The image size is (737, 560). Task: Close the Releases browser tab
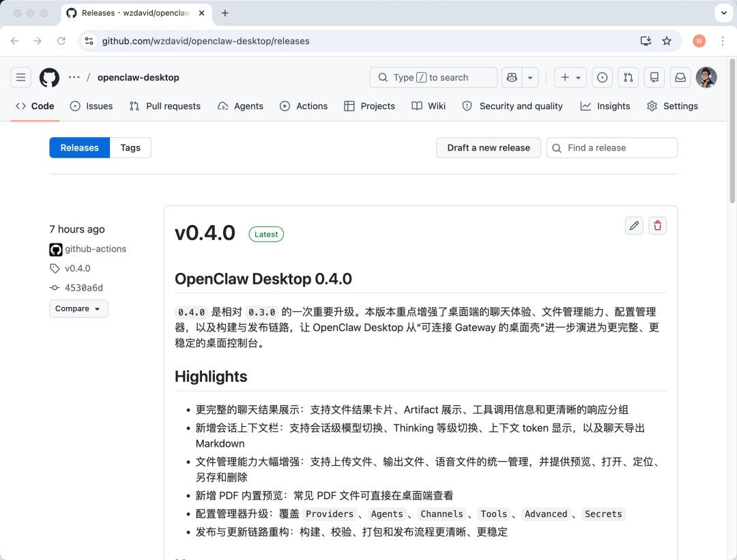(201, 13)
